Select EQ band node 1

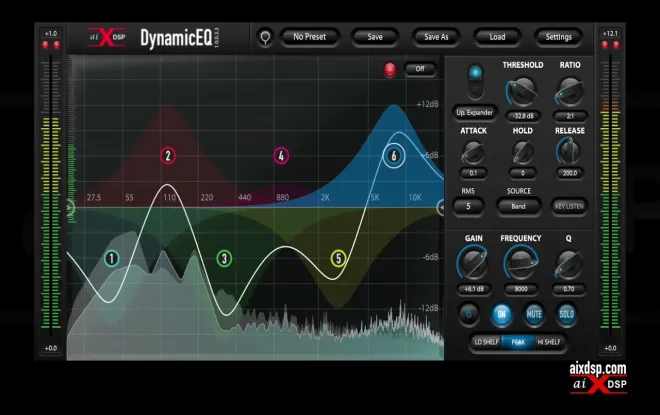click(112, 258)
